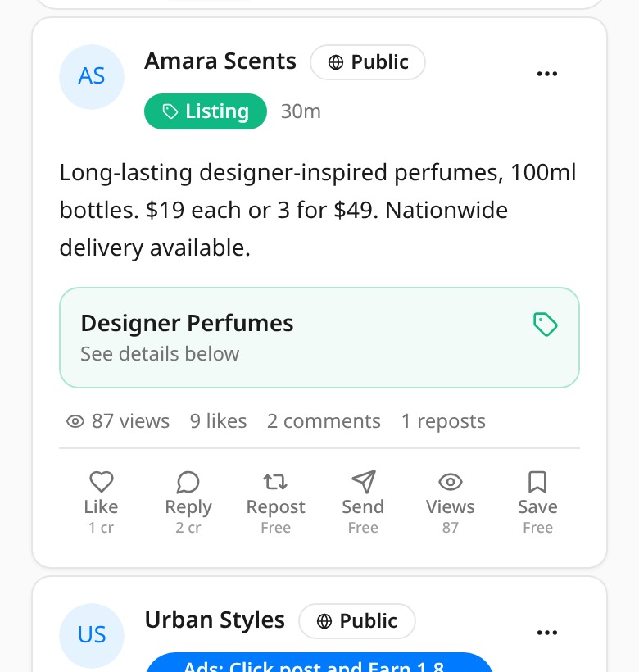639x672 pixels.
Task: Open the Urban Styles profile name
Action: pyautogui.click(x=215, y=620)
